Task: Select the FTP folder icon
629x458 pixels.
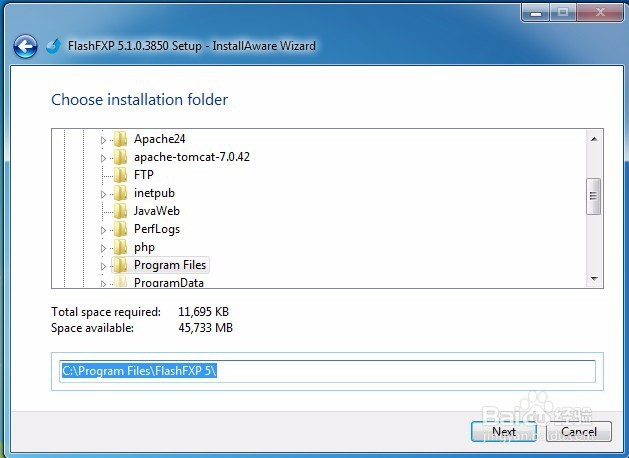Action: click(120, 175)
